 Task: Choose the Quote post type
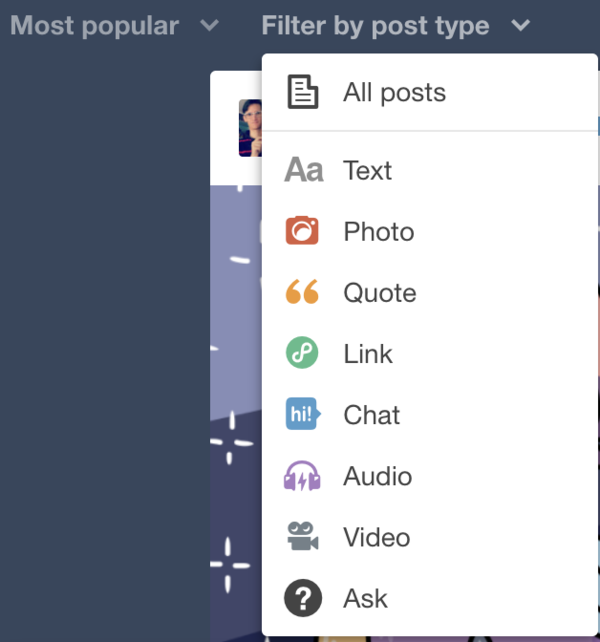click(430, 292)
